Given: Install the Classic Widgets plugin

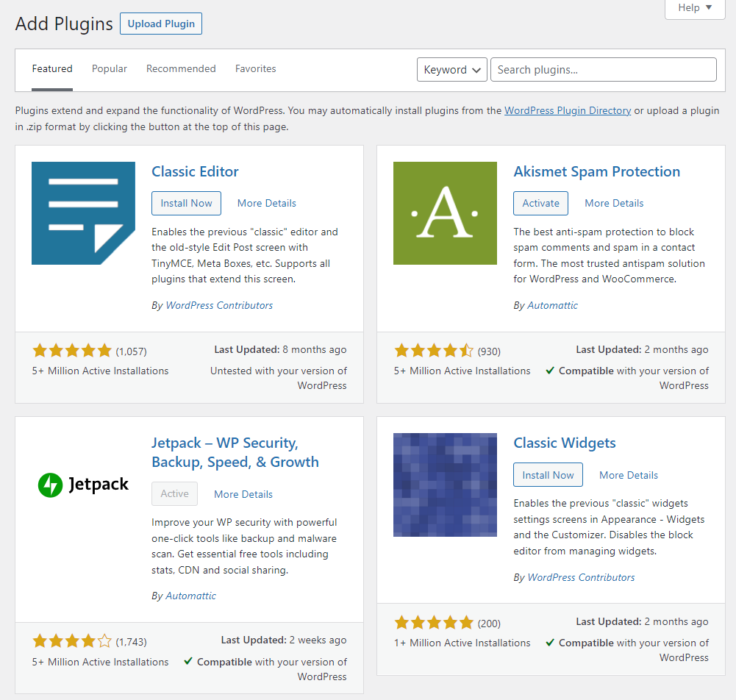Looking at the screenshot, I should click(x=549, y=475).
